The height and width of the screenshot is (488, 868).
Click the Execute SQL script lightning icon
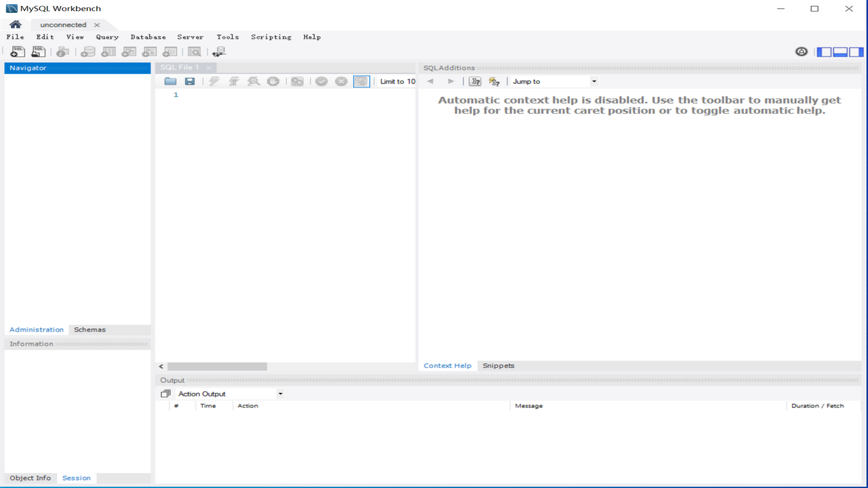point(214,81)
